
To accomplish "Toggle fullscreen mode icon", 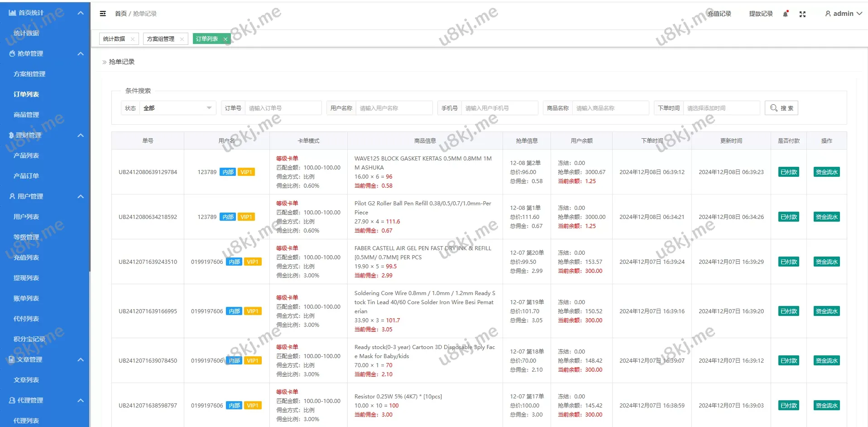I will 802,14.
